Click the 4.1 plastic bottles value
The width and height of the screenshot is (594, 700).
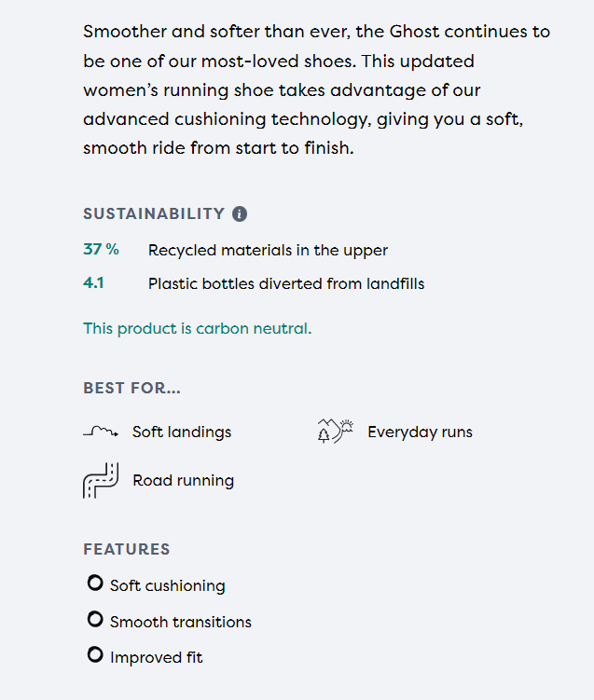(93, 282)
